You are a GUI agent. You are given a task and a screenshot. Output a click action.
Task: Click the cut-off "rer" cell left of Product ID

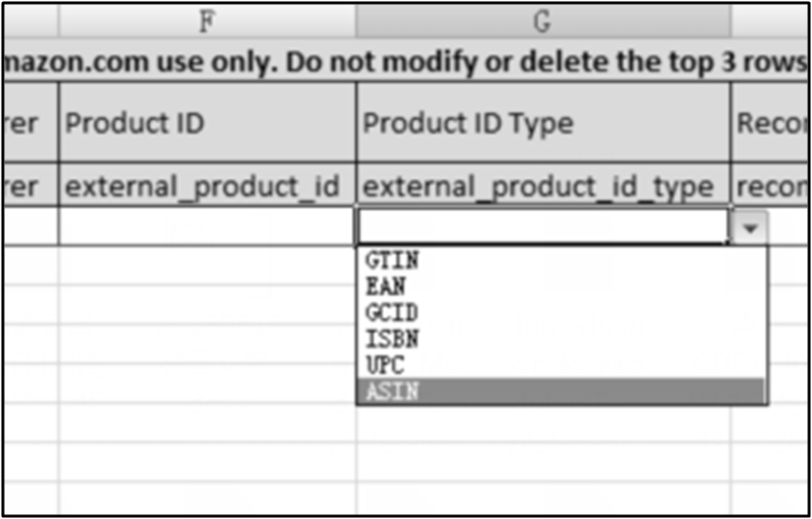click(29, 123)
